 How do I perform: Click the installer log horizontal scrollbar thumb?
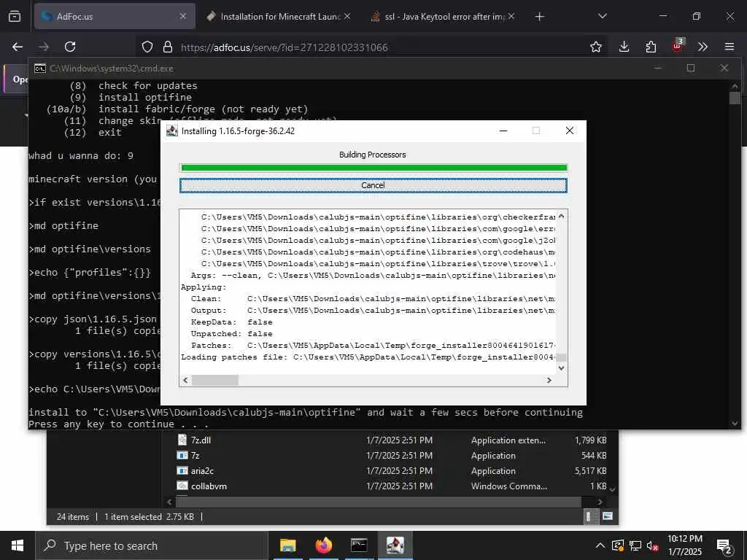(x=215, y=380)
